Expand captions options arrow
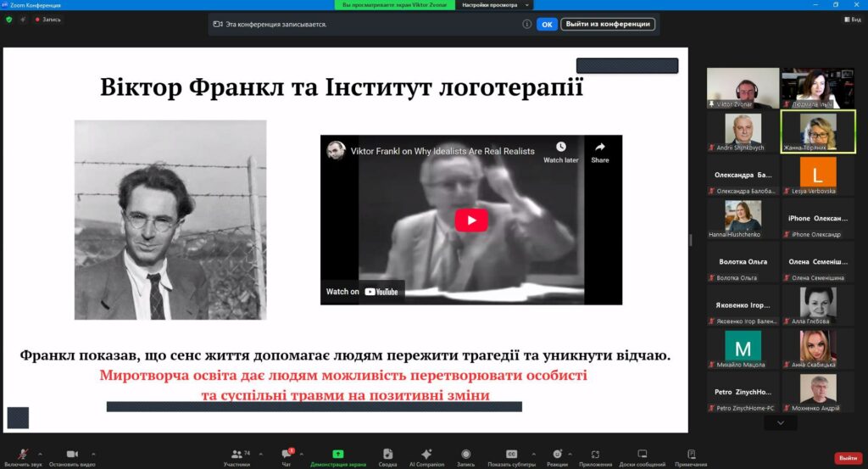Screen dimensions: 868x469 pos(533,454)
